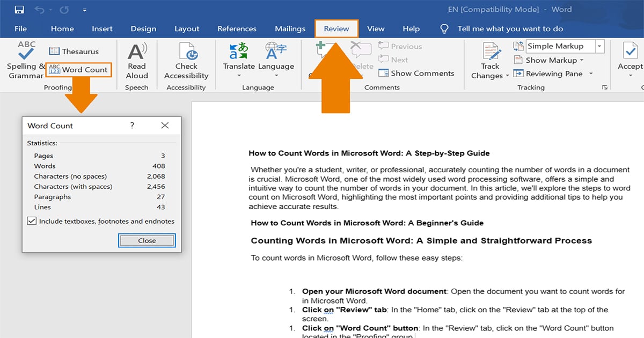Click Tell me what you want to do

click(x=510, y=28)
